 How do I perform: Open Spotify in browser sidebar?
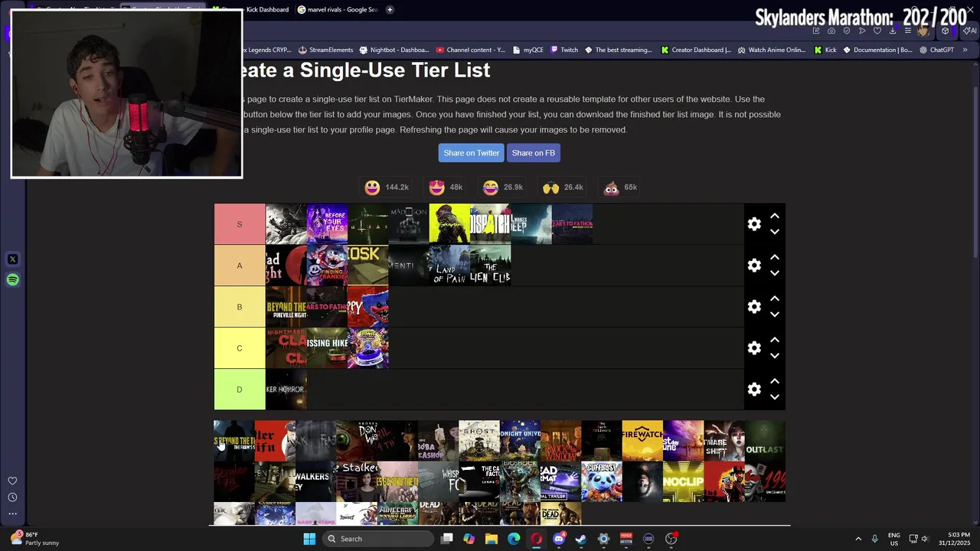click(12, 280)
